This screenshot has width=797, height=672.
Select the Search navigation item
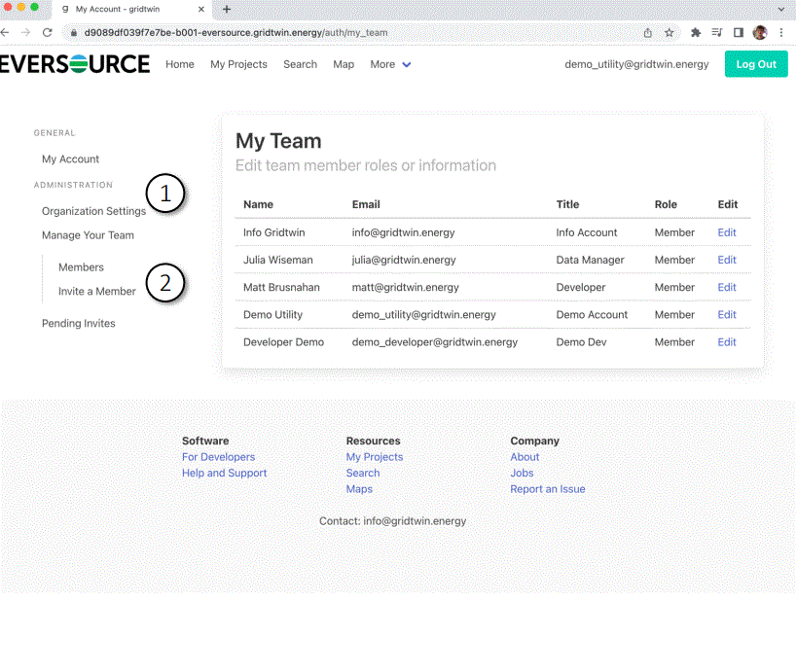tap(300, 64)
